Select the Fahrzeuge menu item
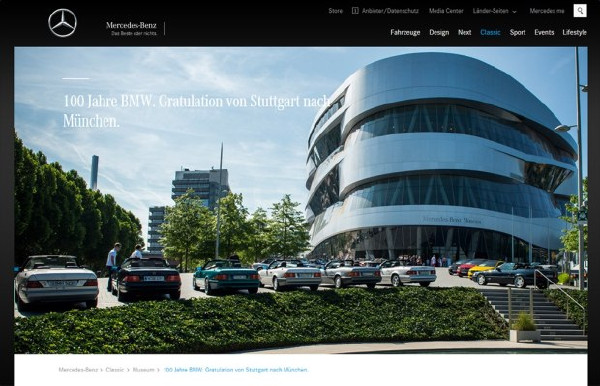The height and width of the screenshot is (386, 600). coord(405,33)
